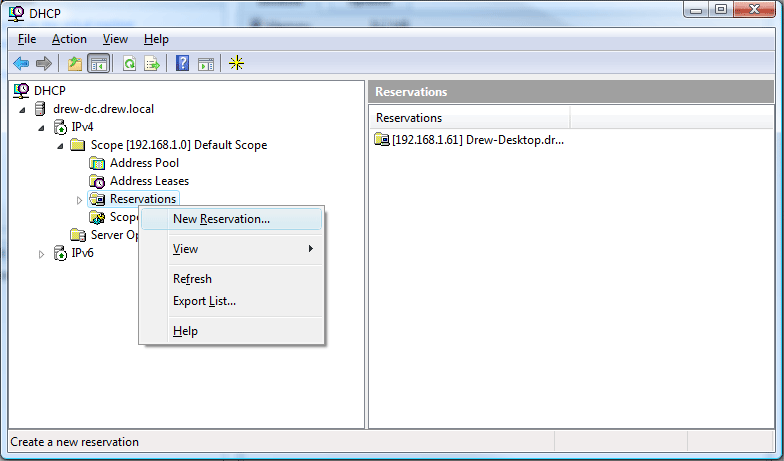Click the Up One Level folder icon
Viewport: 784px width, 461px height.
[x=75, y=64]
